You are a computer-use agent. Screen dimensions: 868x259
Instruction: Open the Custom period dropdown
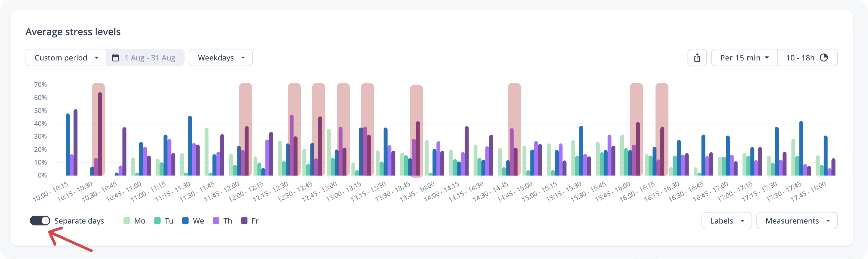tap(66, 58)
